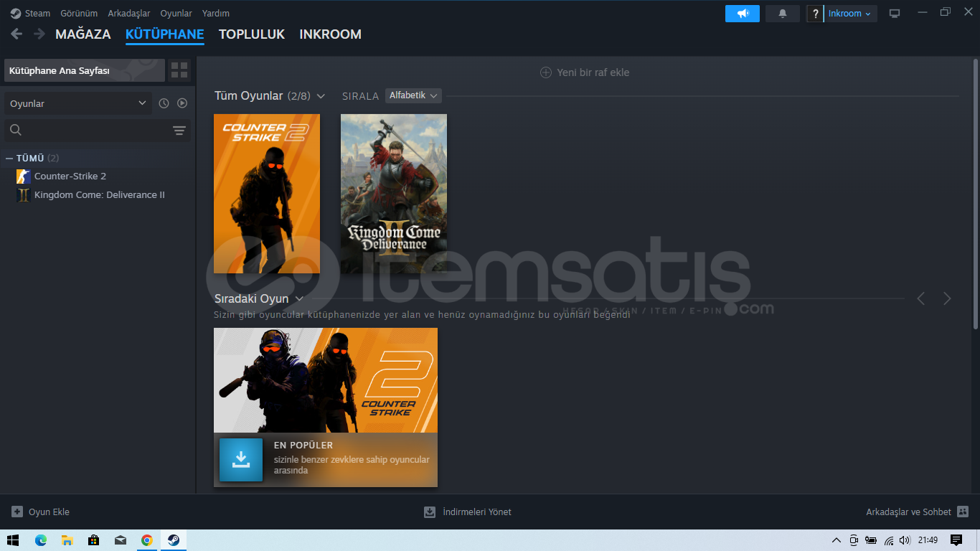Open the Yardım menu
This screenshot has width=980, height=551.
216,14
